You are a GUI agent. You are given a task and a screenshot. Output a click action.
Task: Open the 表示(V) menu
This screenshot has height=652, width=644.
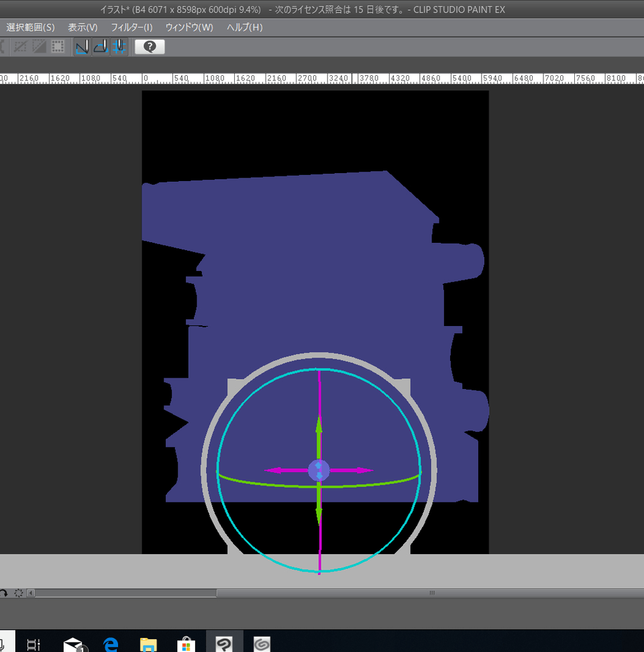tap(83, 28)
